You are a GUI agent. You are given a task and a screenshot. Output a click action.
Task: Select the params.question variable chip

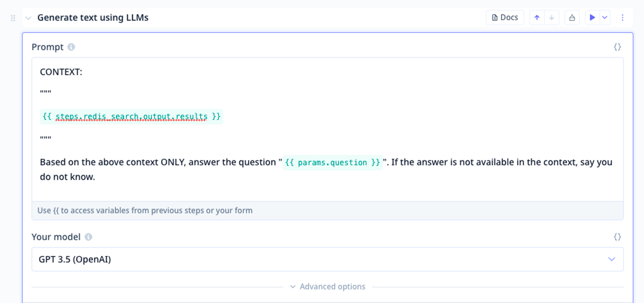coord(332,163)
